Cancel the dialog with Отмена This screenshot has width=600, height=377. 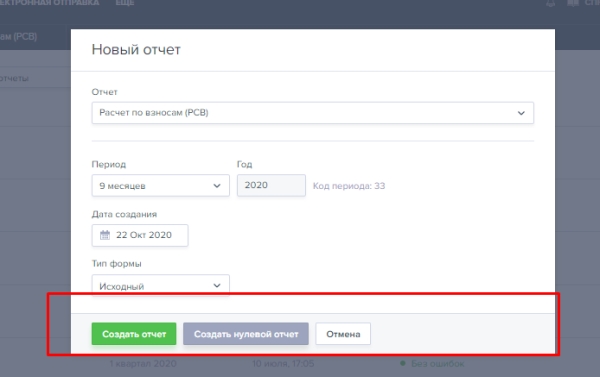343,334
